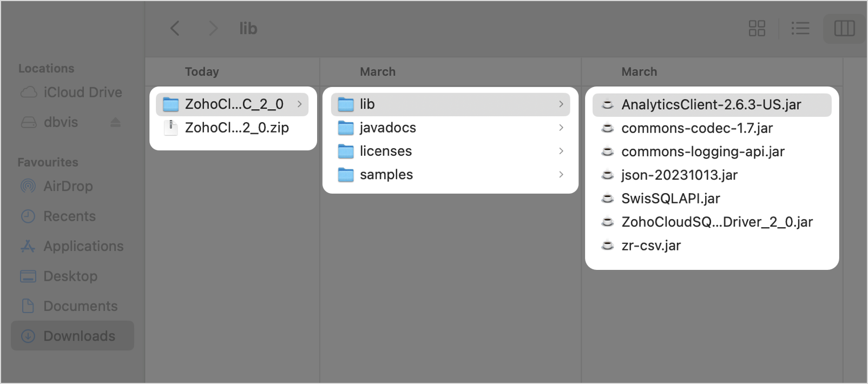Open iCloud Drive in the sidebar

point(82,92)
